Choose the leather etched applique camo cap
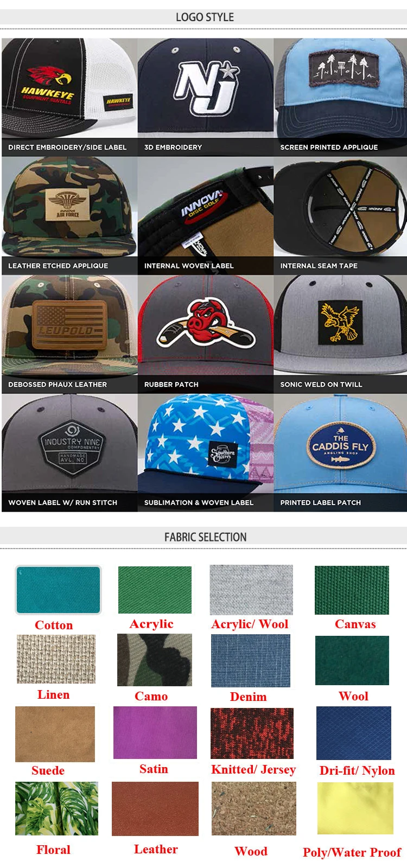 pos(69,215)
